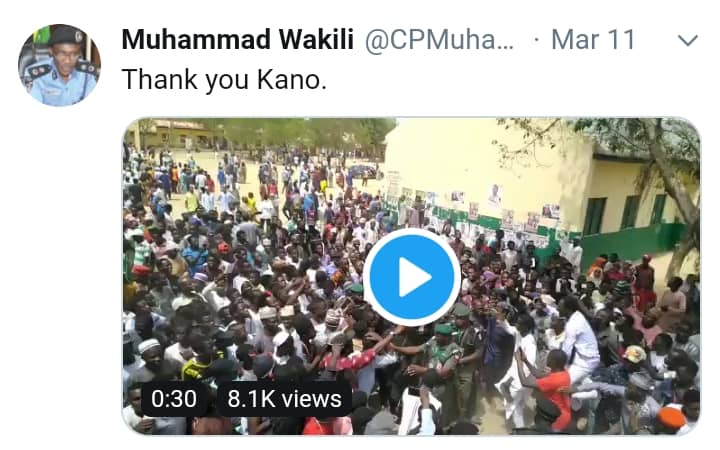Click the green window on the building

594,216
